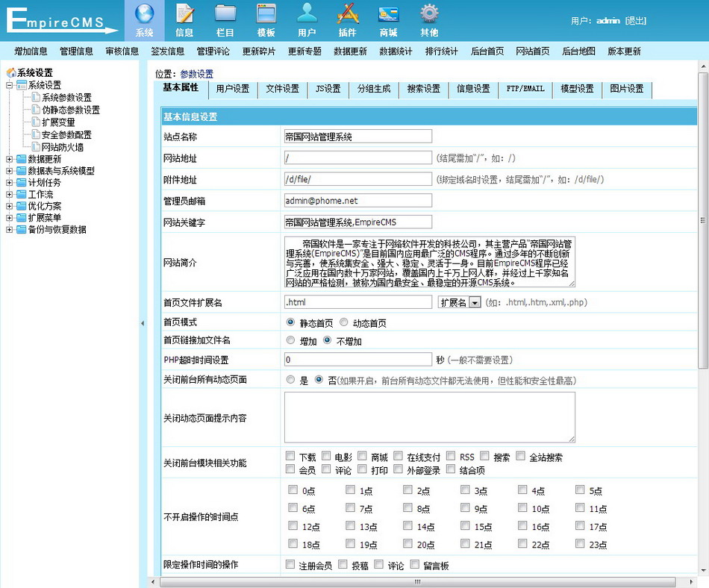Screen dimensions: 709x588
Task: Click the scroll down arrow
Action: click(x=703, y=570)
